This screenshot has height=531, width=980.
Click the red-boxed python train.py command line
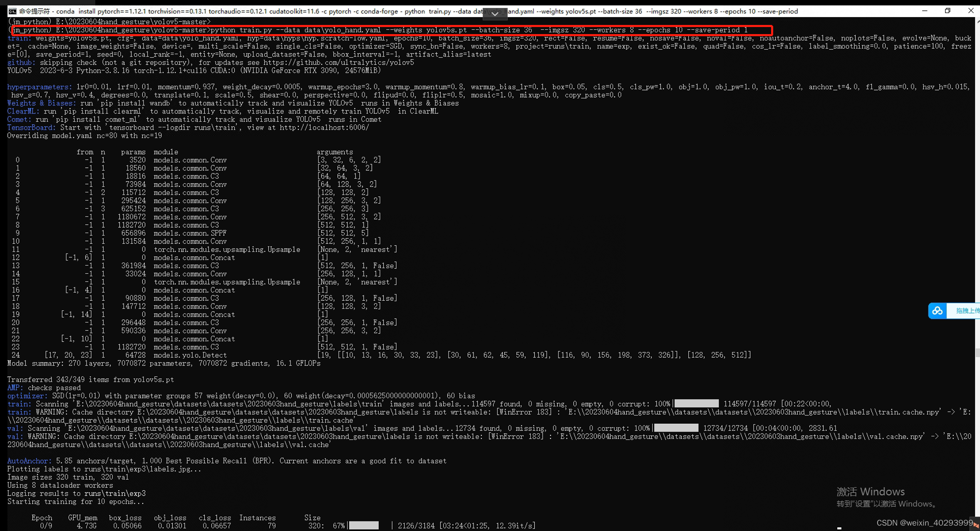[391, 30]
